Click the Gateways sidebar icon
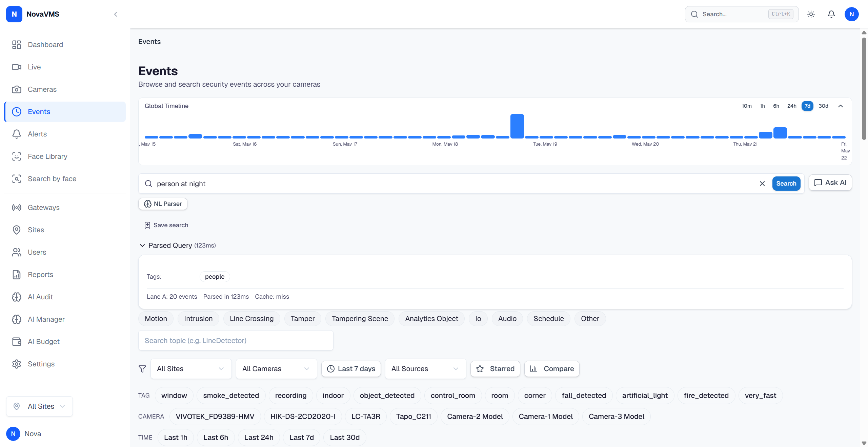The width and height of the screenshot is (868, 447). 17,208
